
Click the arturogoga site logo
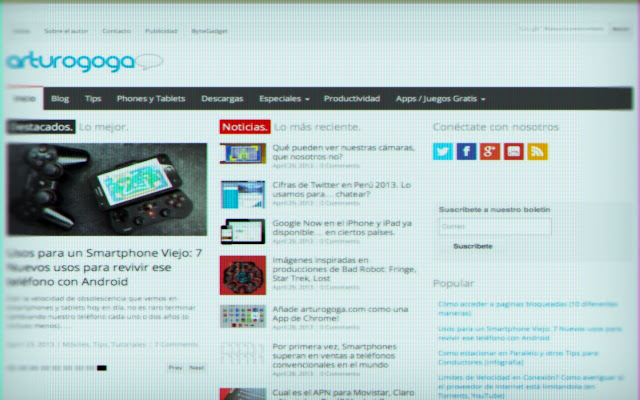(84, 62)
